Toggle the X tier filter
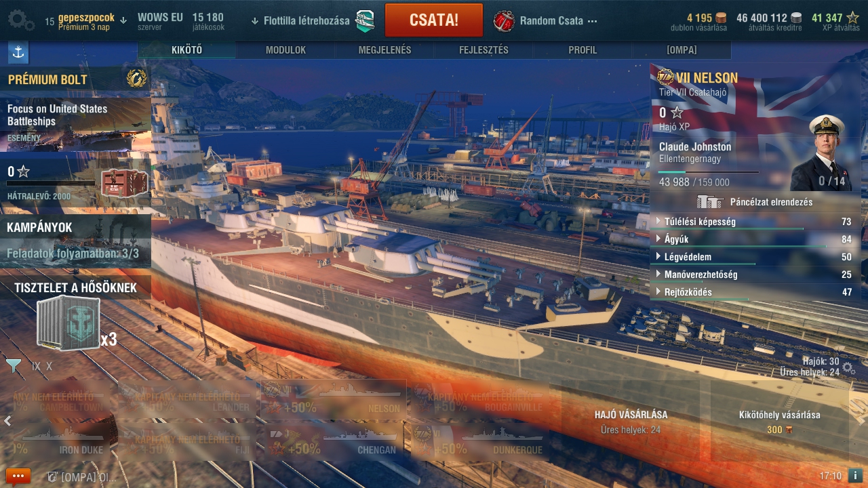This screenshot has height=488, width=868. tap(49, 367)
